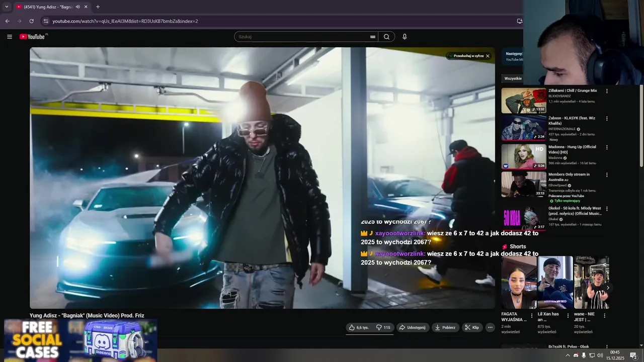
Task: Close the Yung Adisz browser tab
Action: click(86, 7)
